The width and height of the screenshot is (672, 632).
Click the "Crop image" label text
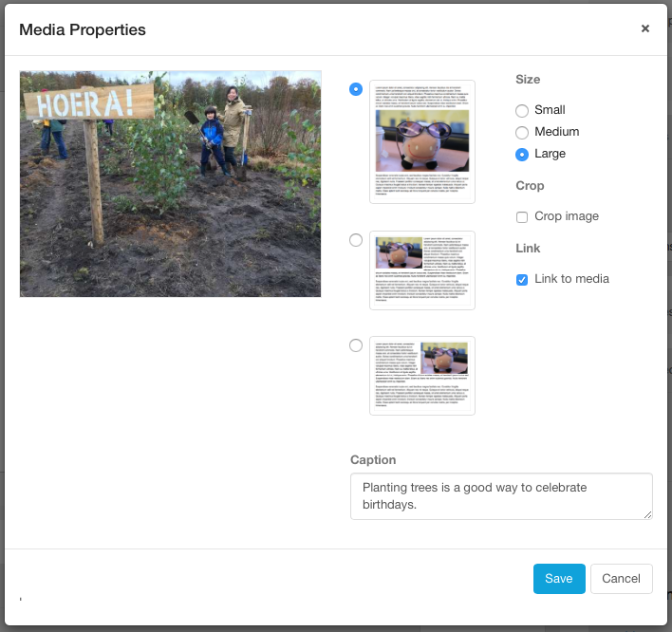tap(567, 216)
